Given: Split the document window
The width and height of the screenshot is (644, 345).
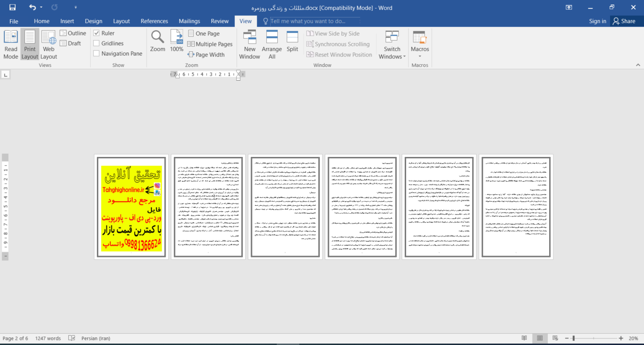Looking at the screenshot, I should click(x=292, y=41).
